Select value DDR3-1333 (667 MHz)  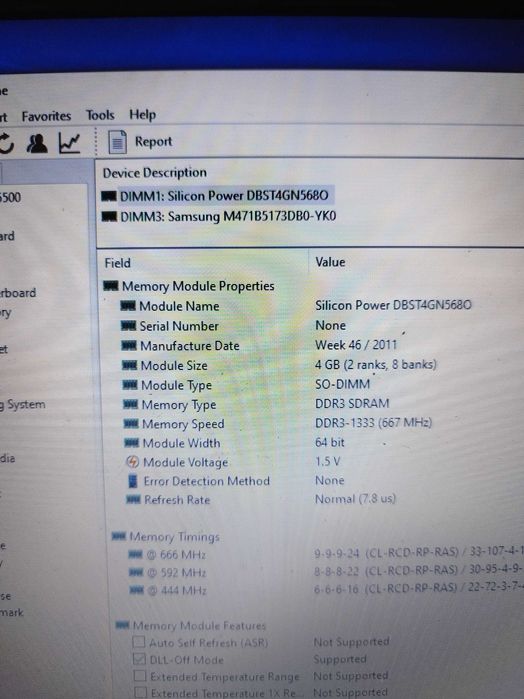[x=373, y=423]
